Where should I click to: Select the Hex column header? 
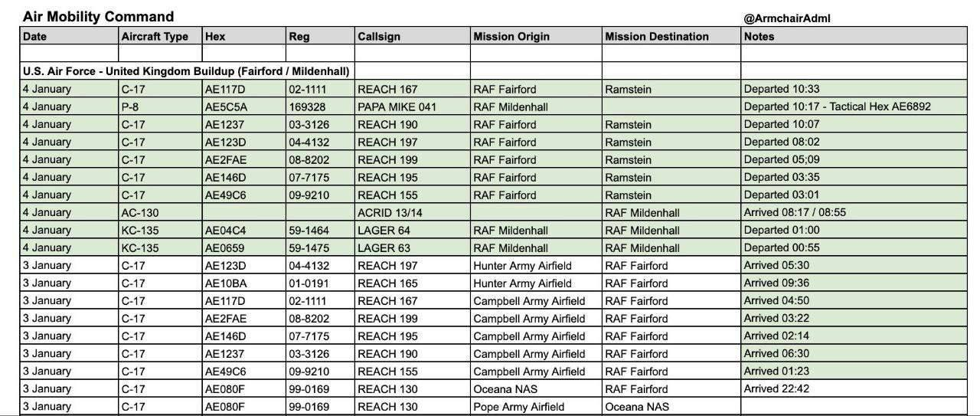coord(215,36)
